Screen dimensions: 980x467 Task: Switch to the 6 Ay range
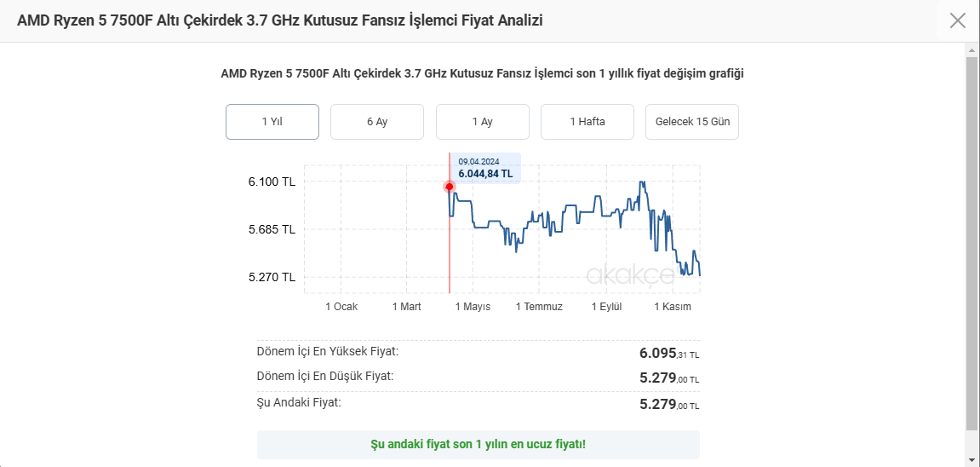coord(377,122)
